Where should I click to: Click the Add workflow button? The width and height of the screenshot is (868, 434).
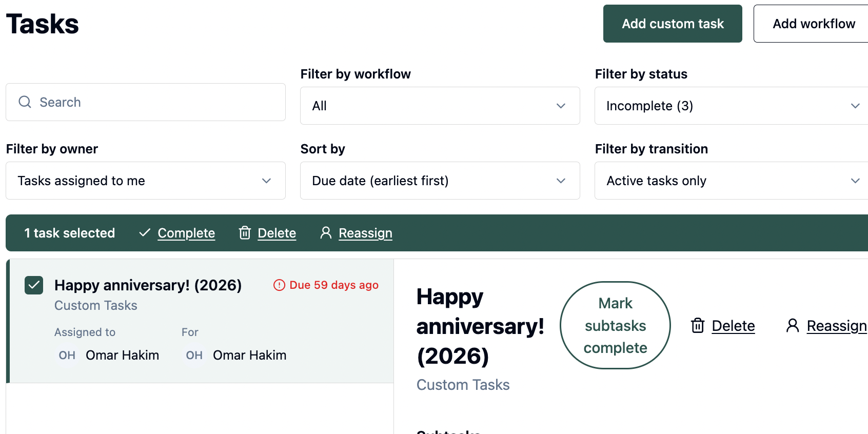pos(814,24)
